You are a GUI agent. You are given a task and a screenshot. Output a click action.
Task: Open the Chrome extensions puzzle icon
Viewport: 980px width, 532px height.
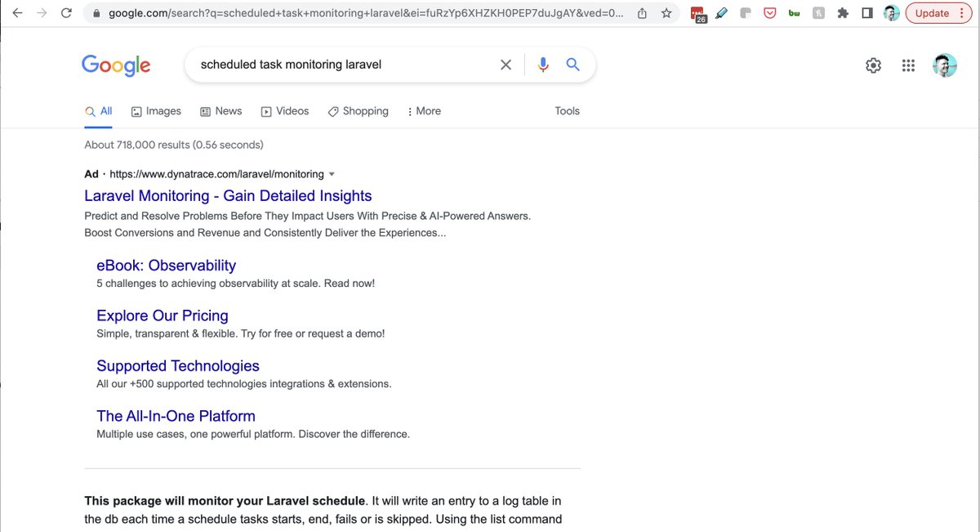pos(843,13)
